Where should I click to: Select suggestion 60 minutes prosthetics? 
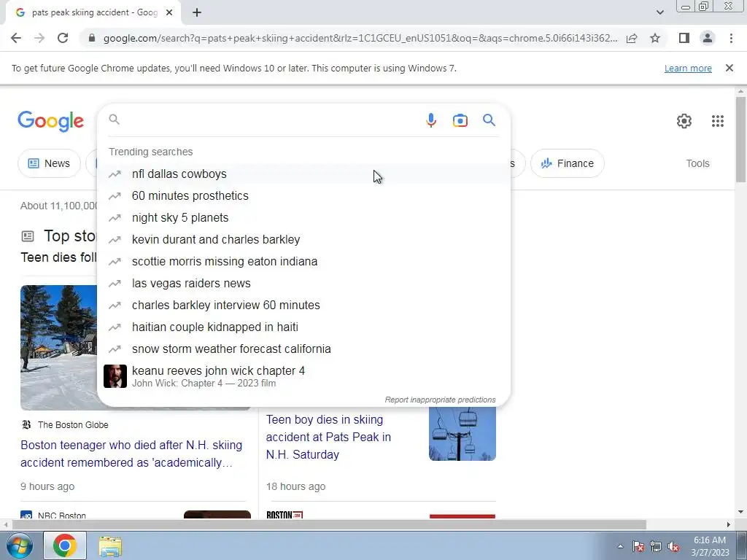(303, 195)
